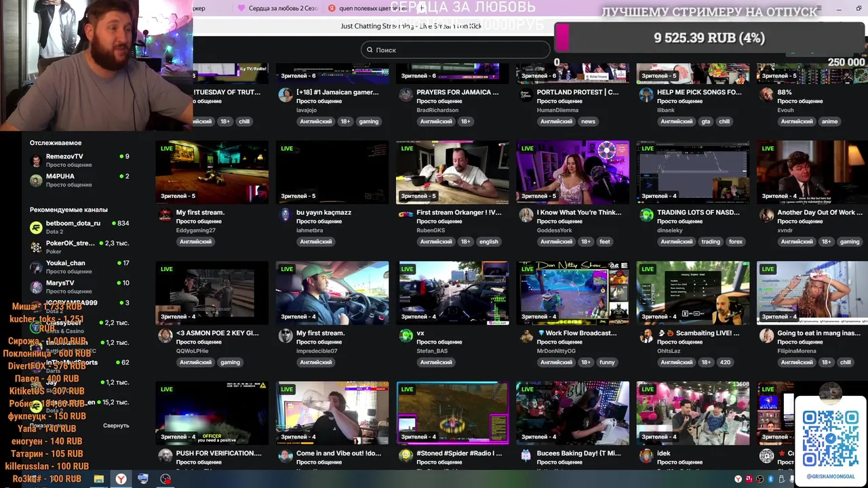Click the search magnifier icon
This screenshot has width=868, height=488.
pos(370,49)
